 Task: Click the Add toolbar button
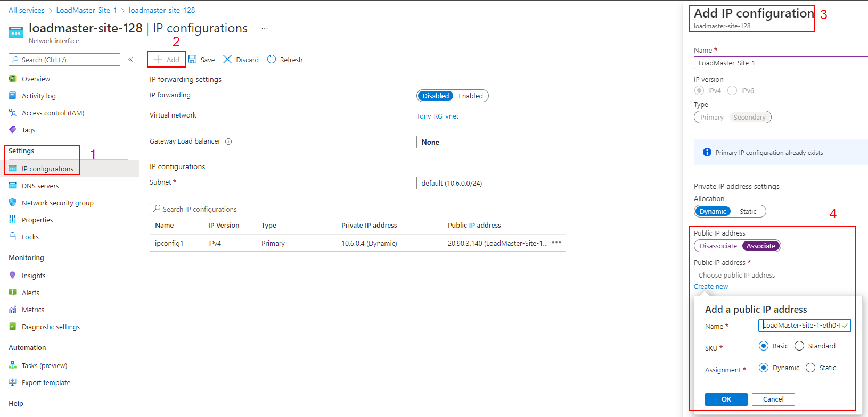[167, 60]
